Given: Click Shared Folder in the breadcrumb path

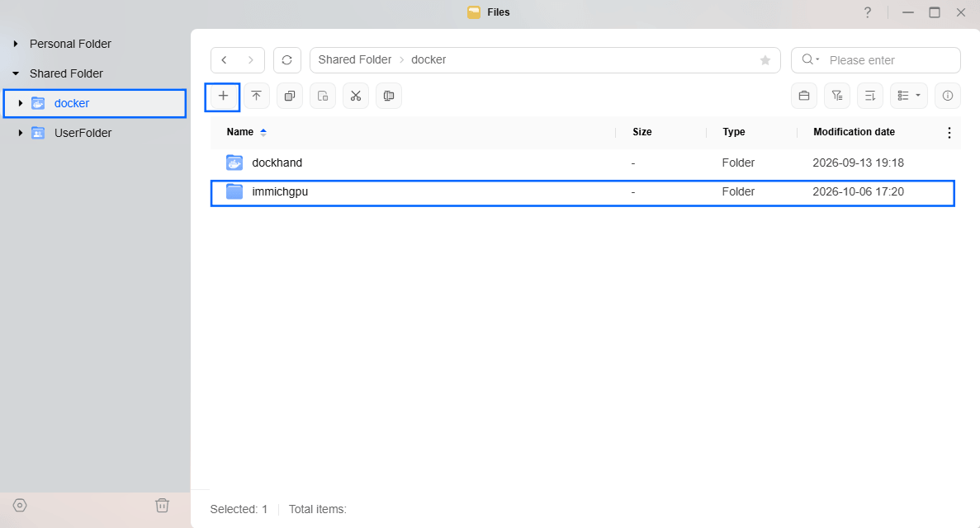Looking at the screenshot, I should point(355,60).
